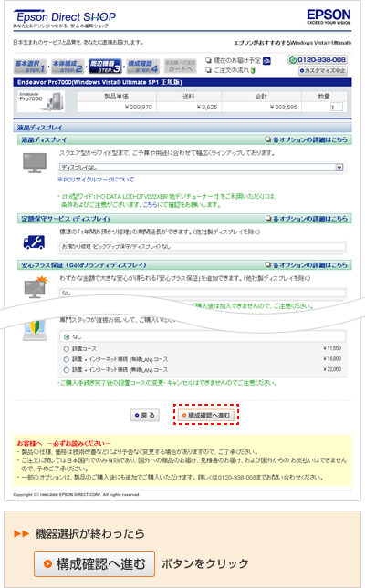Select the STEP.3 周辺機器 tab
This screenshot has height=588, width=365.
click(x=105, y=66)
